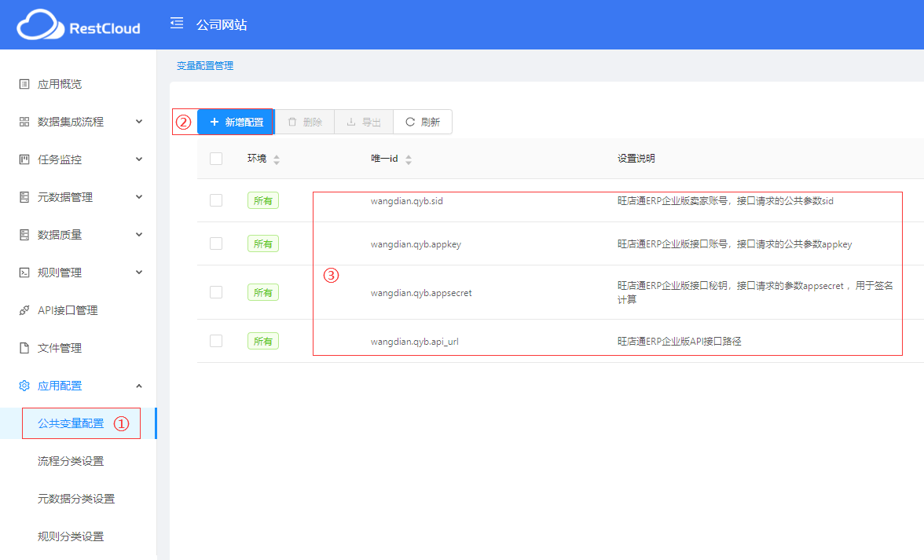Image resolution: width=924 pixels, height=560 pixels.
Task: Collapse the sidebar using menu fold icon
Action: (177, 24)
